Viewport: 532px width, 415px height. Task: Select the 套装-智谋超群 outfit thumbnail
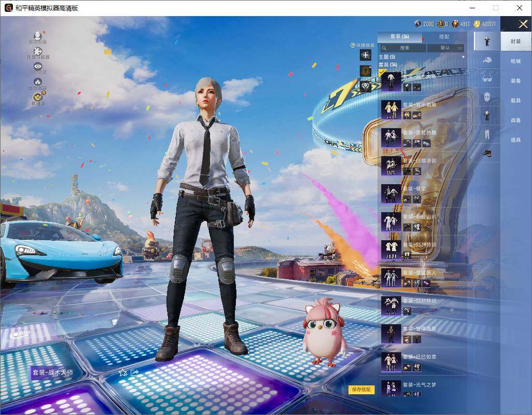point(391,334)
